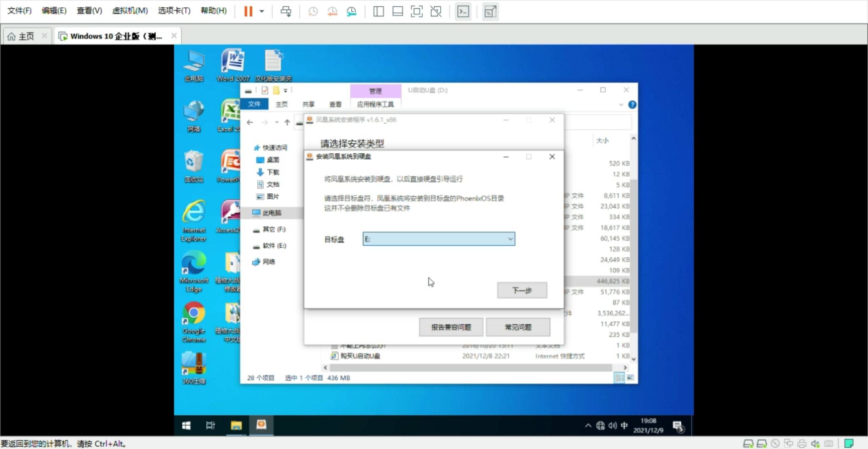The width and height of the screenshot is (868, 449).
Task: Open the guest Windows Start menu
Action: [x=186, y=425]
